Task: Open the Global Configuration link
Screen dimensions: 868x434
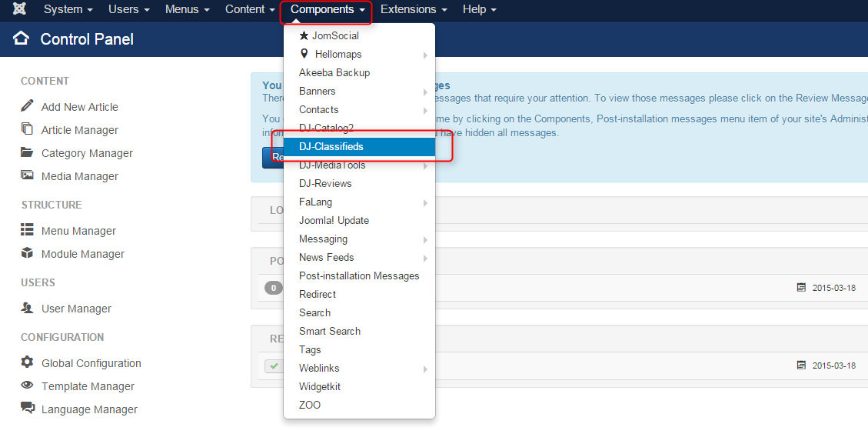Action: (x=91, y=363)
